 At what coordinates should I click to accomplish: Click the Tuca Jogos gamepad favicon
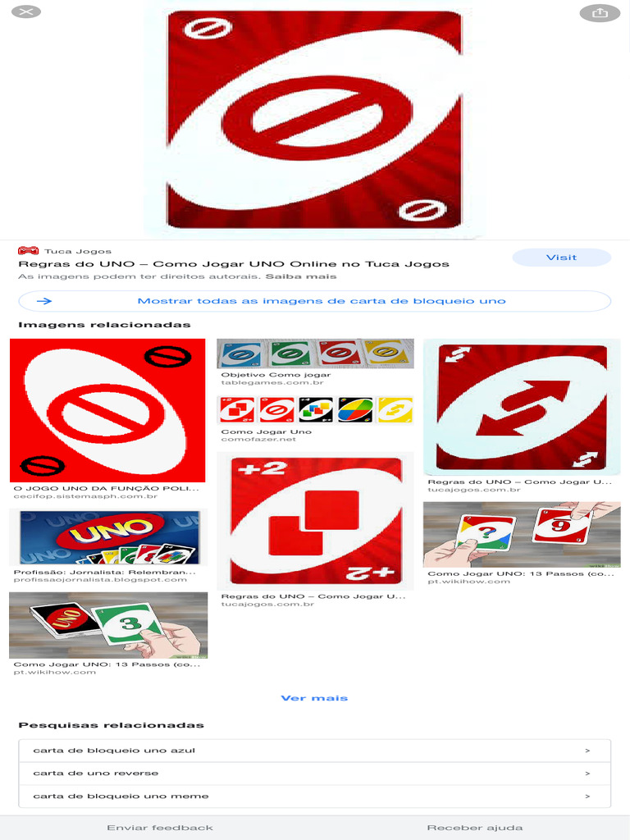coord(28,251)
